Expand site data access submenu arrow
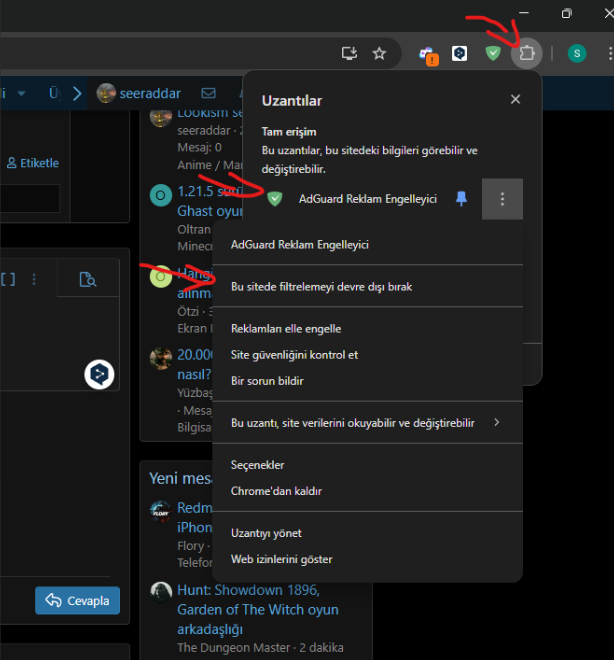 [x=497, y=422]
